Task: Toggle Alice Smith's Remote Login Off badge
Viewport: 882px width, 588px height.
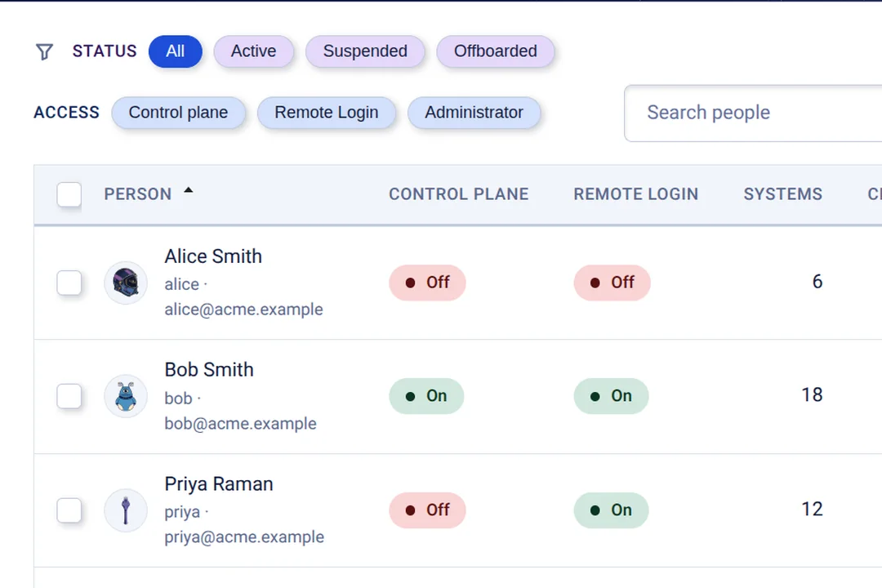Action: click(x=612, y=283)
